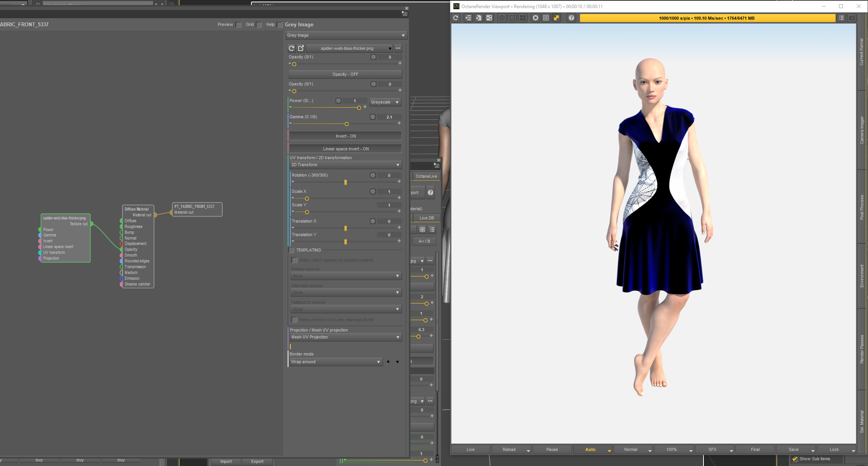Check the TEMPLATING checkbox
The height and width of the screenshot is (466, 868).
pos(292,250)
